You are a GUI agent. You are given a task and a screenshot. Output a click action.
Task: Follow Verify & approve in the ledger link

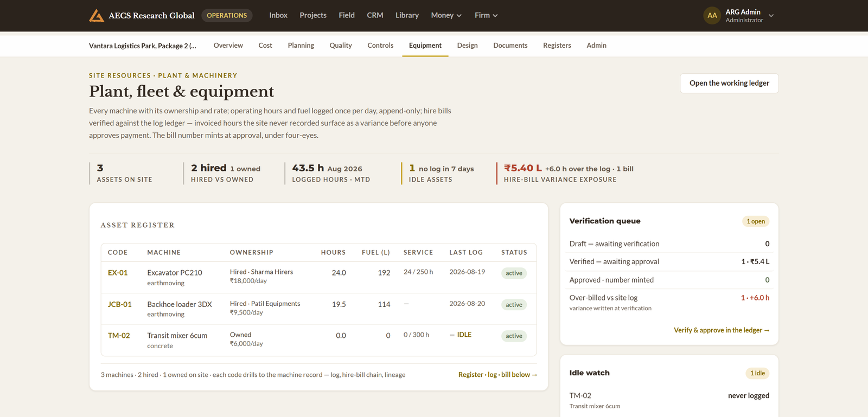(722, 330)
